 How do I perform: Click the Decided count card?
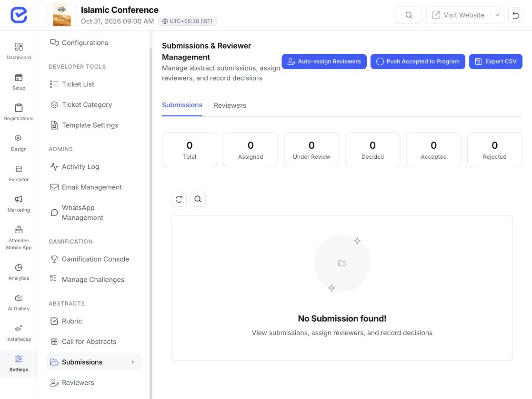(372, 150)
